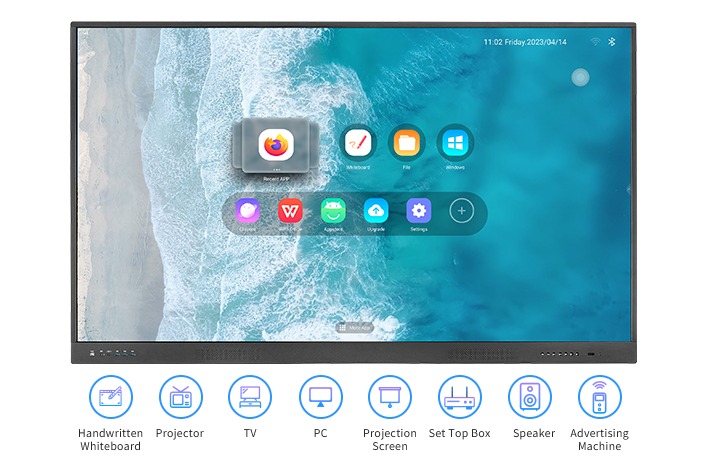Open the File manager app
The height and width of the screenshot is (464, 708).
click(407, 143)
